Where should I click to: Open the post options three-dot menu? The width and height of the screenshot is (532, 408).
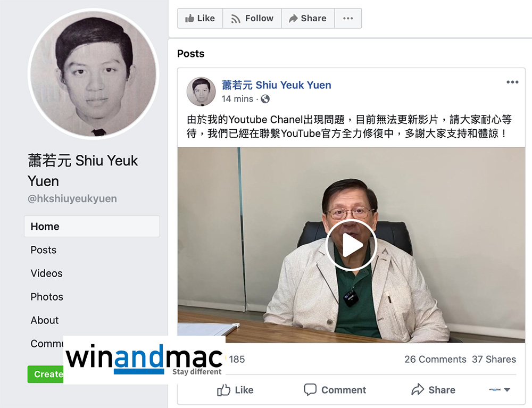[512, 82]
